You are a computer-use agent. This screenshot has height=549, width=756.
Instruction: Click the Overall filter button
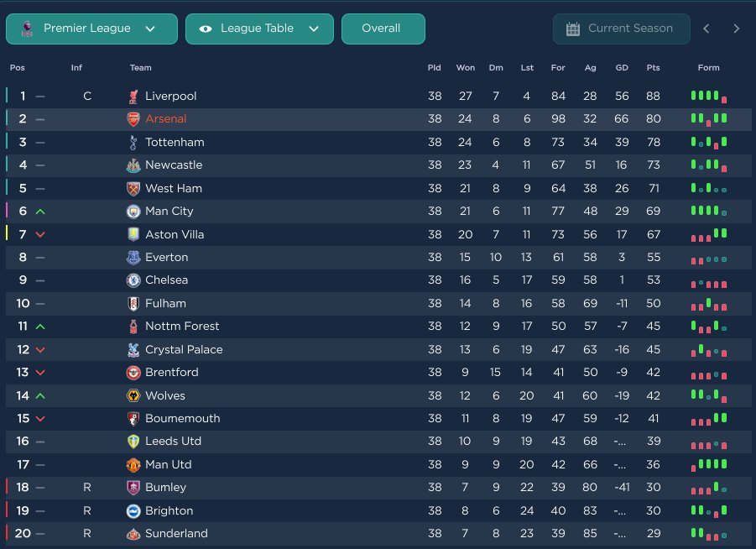tap(383, 29)
